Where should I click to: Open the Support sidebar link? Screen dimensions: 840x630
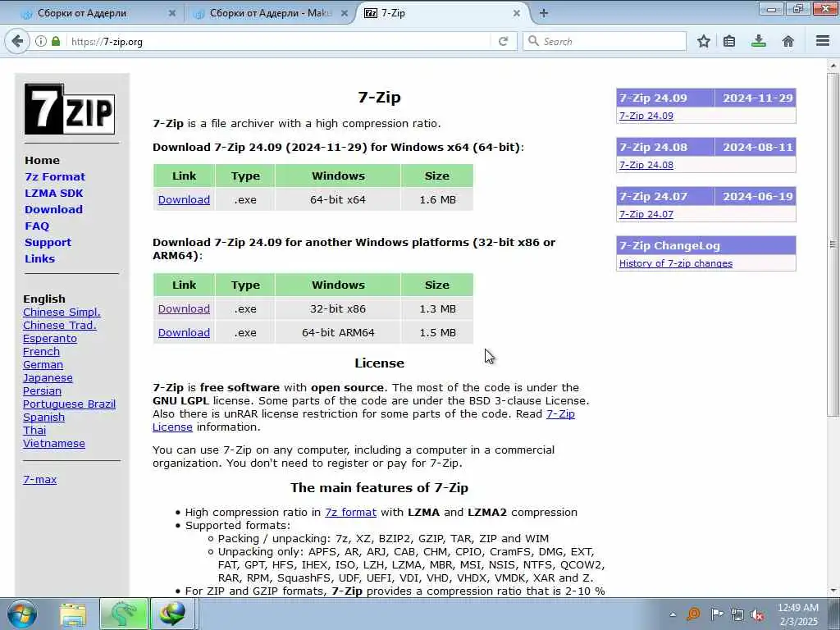[48, 242]
